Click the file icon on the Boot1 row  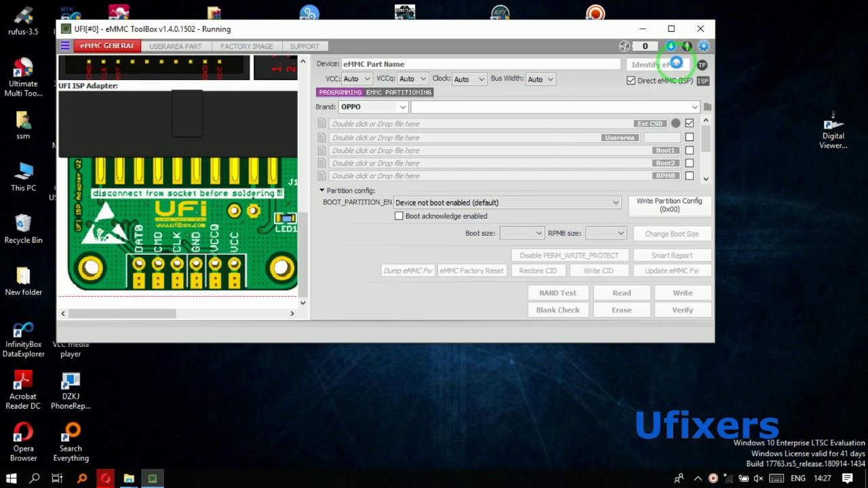[x=322, y=150]
